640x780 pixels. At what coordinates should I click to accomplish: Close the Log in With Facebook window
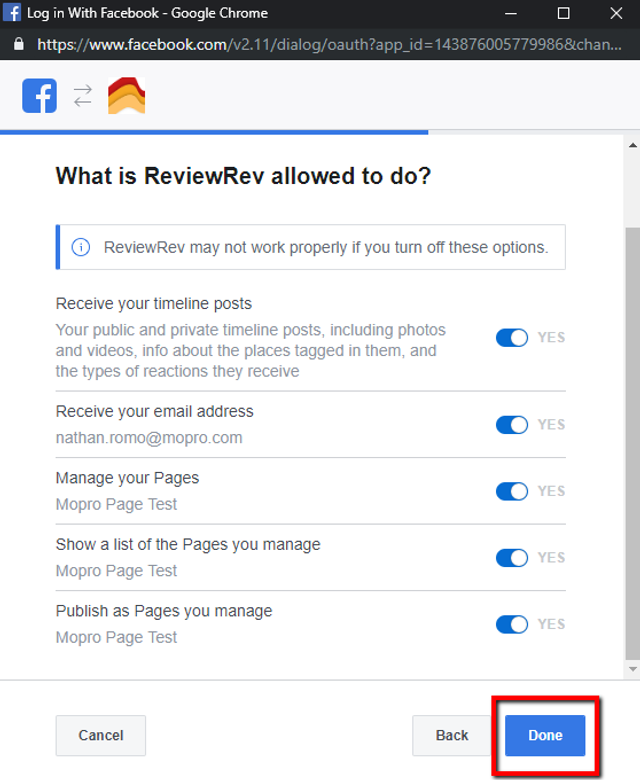616,13
